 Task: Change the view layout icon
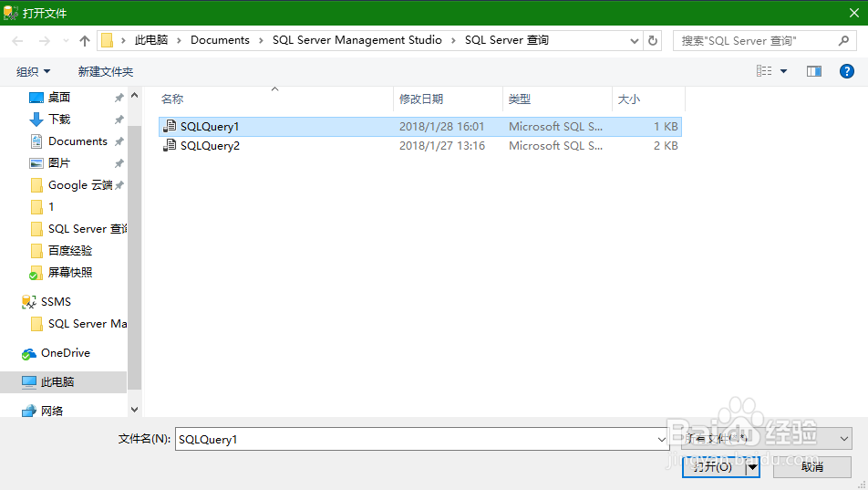764,71
